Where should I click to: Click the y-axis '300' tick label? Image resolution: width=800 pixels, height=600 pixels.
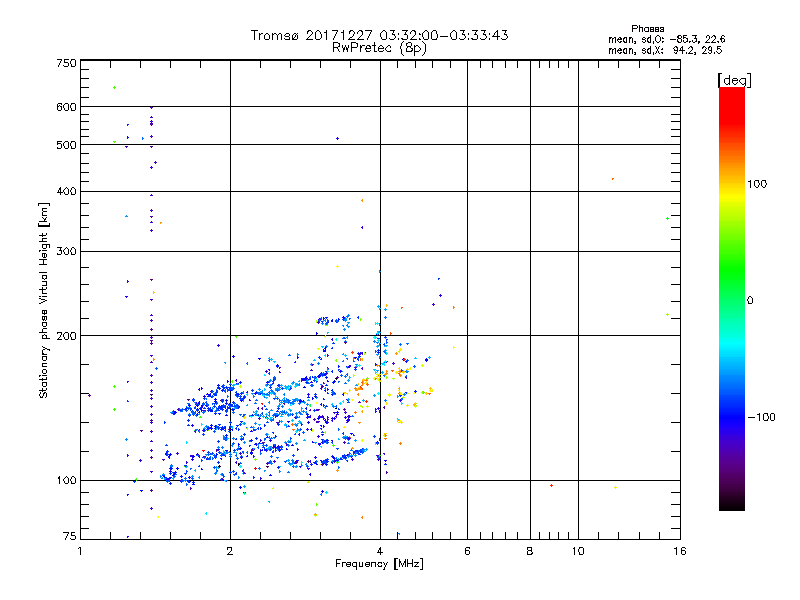click(x=66, y=251)
